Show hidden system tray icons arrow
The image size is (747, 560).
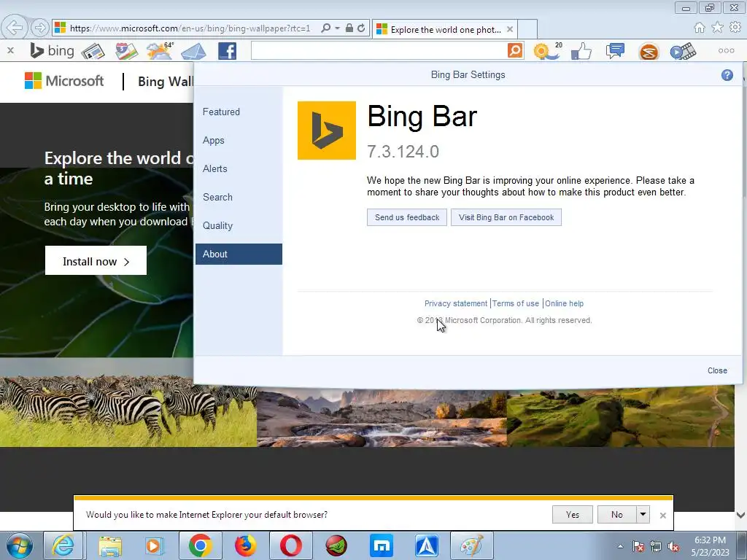click(620, 546)
